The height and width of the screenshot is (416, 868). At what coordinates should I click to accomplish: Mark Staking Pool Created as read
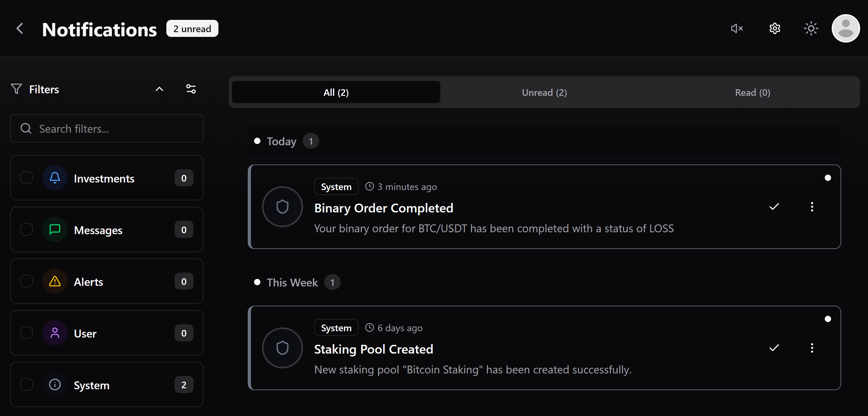coord(774,348)
